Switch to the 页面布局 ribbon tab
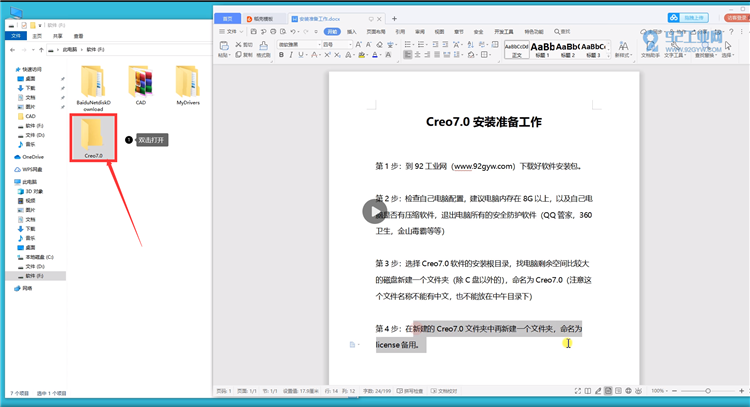750x407 pixels. (x=375, y=32)
